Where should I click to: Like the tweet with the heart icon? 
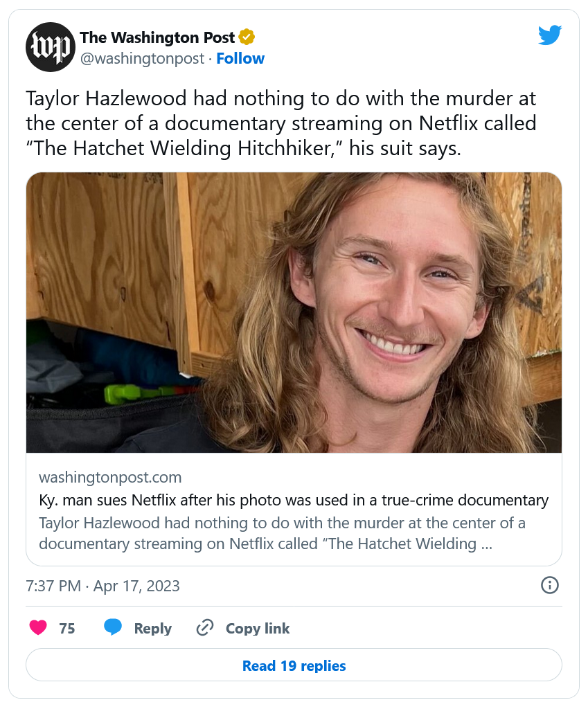pos(39,628)
